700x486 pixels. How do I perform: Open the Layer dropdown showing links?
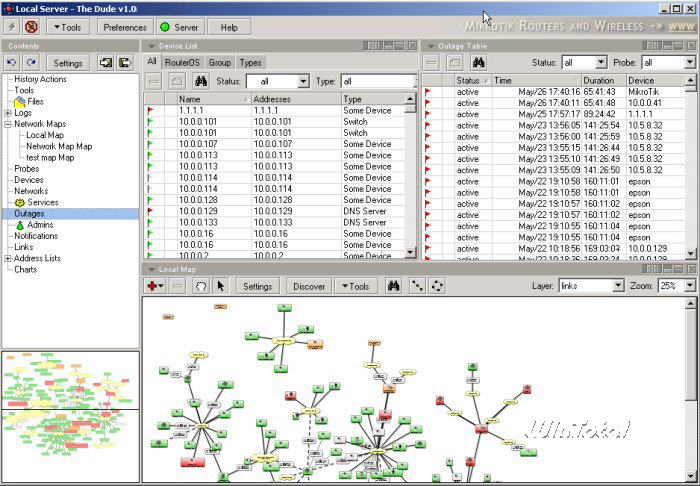618,286
